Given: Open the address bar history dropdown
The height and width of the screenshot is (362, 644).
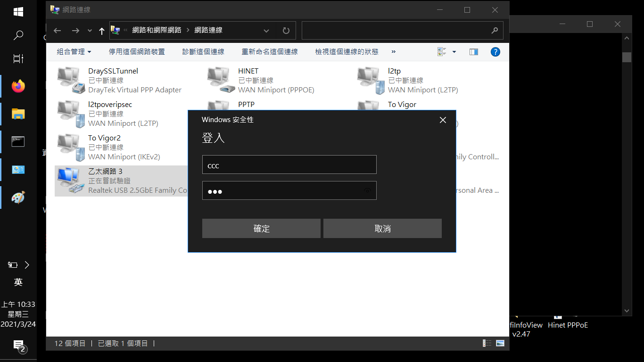Looking at the screenshot, I should [x=266, y=31].
